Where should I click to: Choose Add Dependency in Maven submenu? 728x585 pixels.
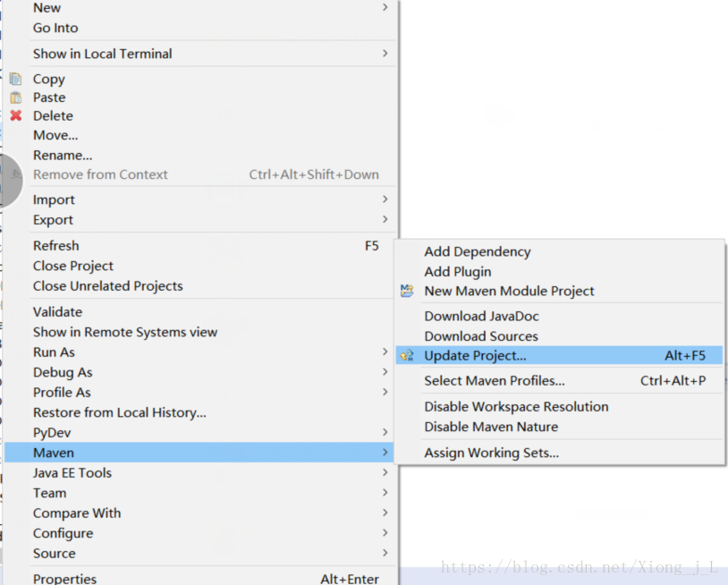(x=560, y=251)
